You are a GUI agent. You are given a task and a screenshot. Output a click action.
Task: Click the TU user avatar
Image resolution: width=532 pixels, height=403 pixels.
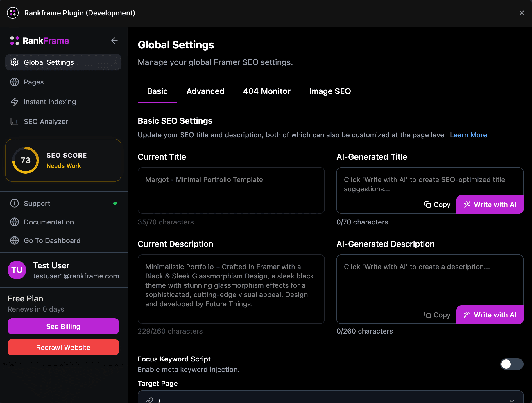pyautogui.click(x=17, y=270)
